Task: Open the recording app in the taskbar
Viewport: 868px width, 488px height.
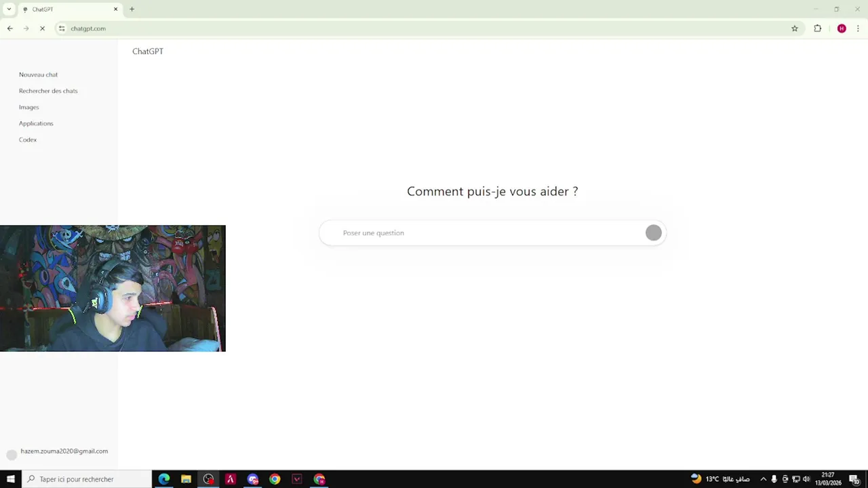Action: point(208,479)
